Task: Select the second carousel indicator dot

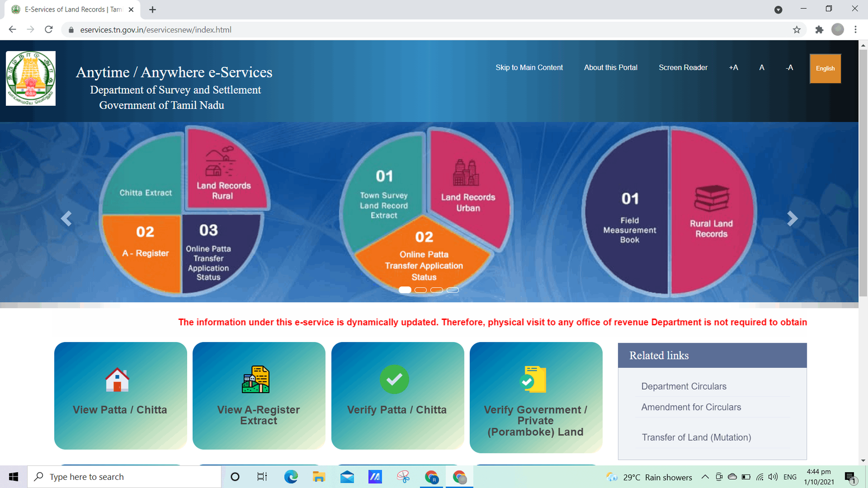Action: (x=420, y=290)
